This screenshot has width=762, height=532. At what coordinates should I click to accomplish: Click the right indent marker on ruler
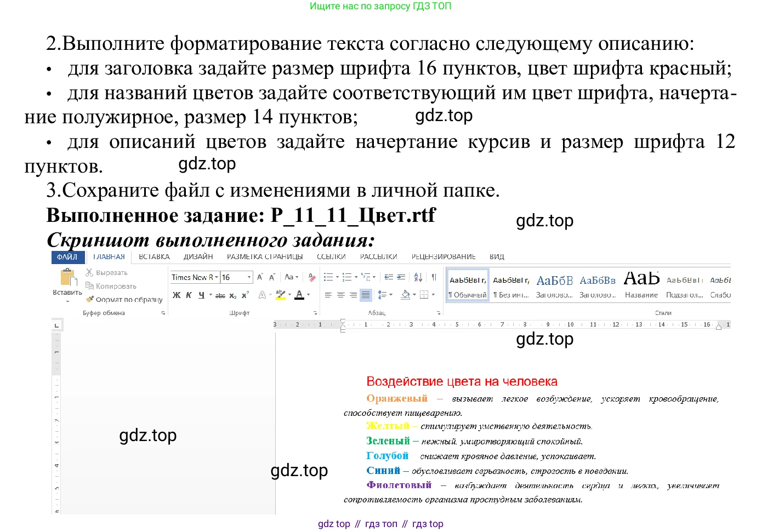[x=720, y=326]
